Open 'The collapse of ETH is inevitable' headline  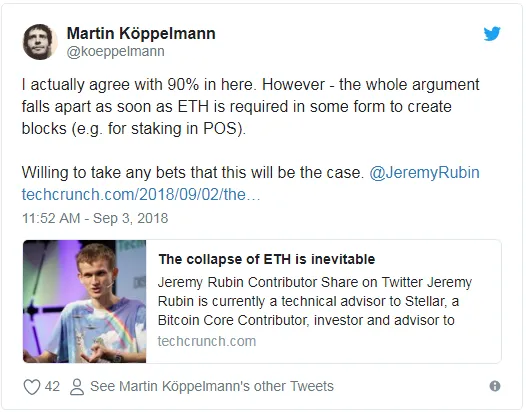(x=267, y=259)
